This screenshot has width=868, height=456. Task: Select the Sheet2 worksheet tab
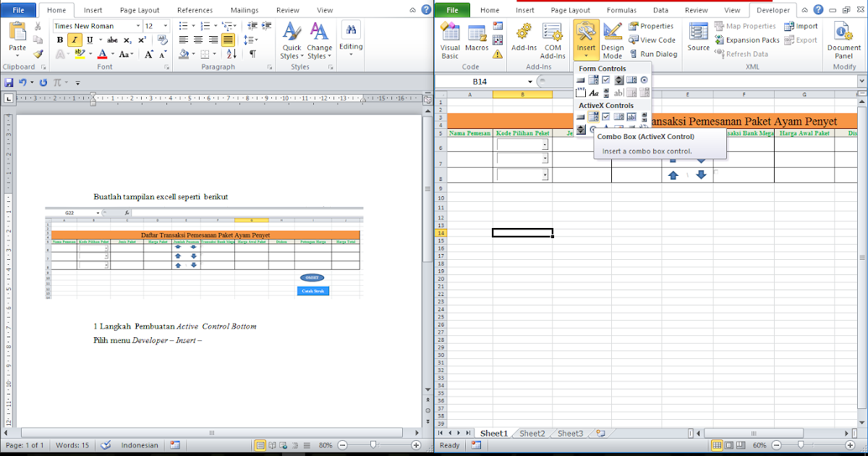click(x=532, y=433)
